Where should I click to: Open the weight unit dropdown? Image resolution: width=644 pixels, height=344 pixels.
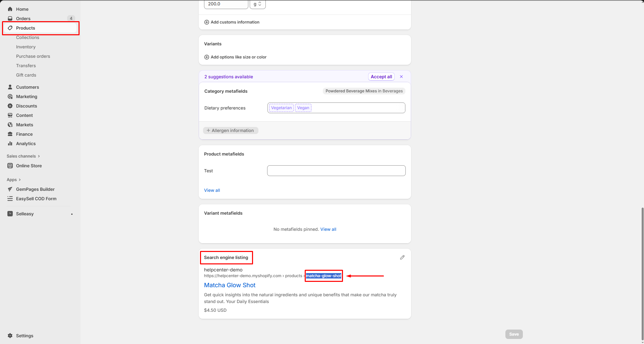click(257, 4)
